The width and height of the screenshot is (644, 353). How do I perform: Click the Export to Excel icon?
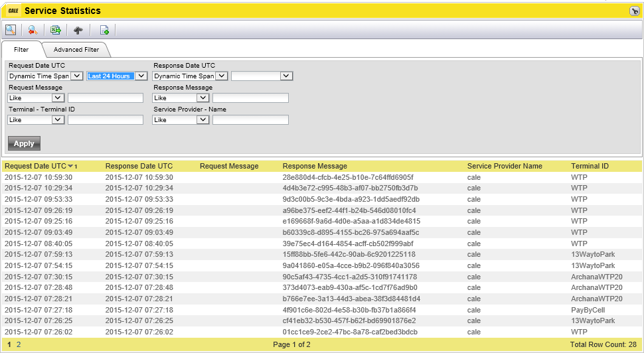click(56, 30)
